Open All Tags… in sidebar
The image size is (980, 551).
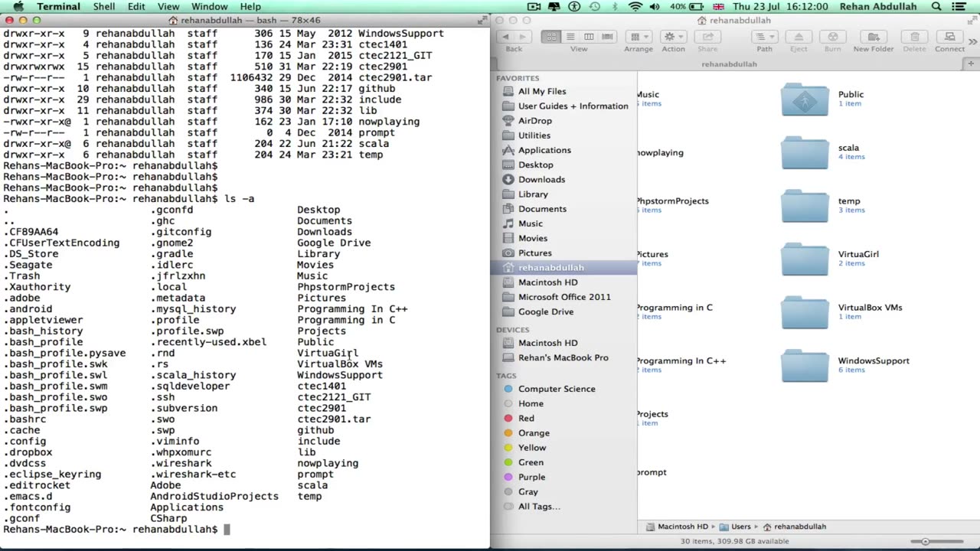(539, 507)
